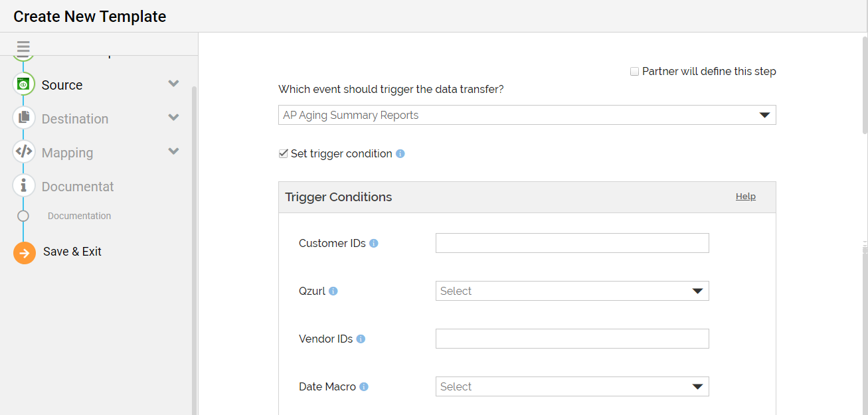Click the sidebar vertical scrollbar

[194, 250]
